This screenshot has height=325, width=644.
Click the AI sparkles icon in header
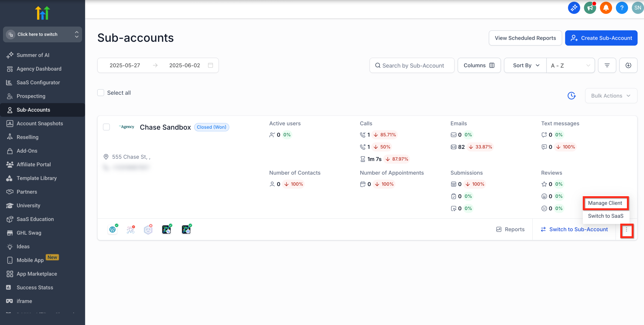pyautogui.click(x=574, y=8)
